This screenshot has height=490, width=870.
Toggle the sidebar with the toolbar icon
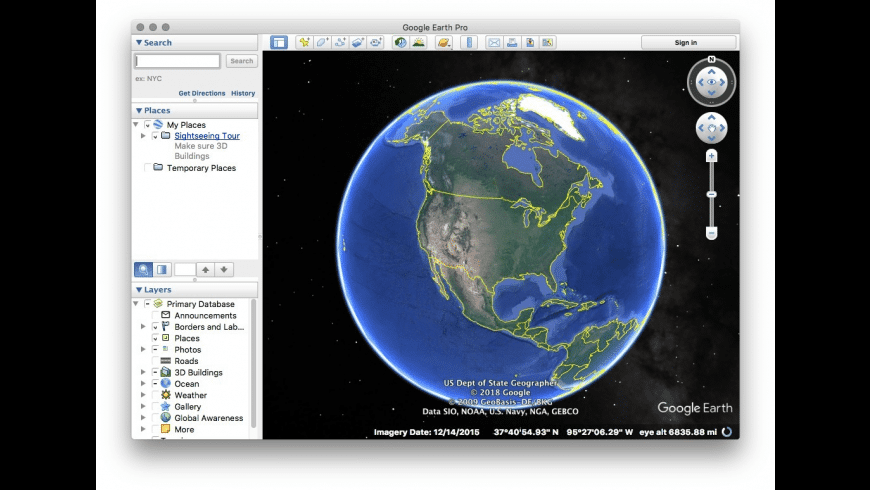[279, 42]
